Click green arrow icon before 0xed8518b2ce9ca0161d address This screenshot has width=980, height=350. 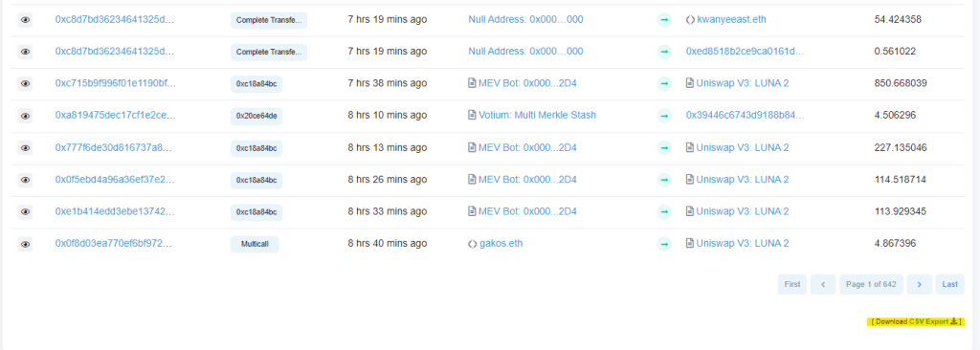[664, 52]
